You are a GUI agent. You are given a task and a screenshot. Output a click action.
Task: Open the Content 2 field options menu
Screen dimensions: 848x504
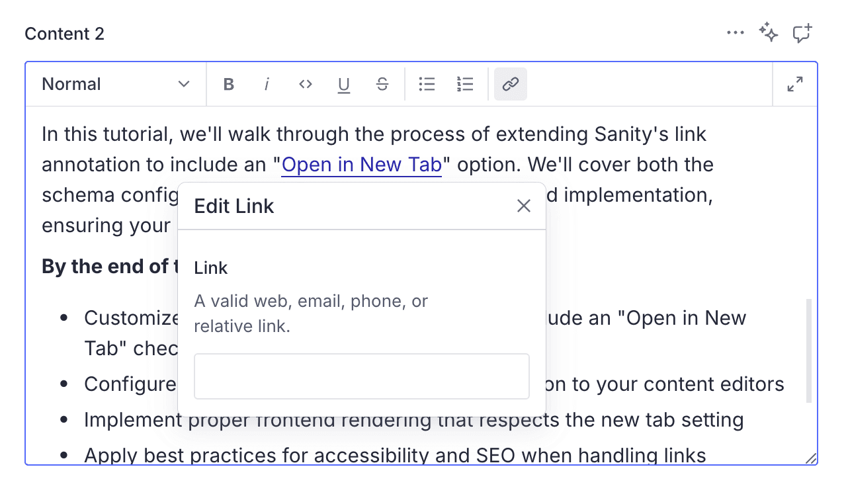736,32
